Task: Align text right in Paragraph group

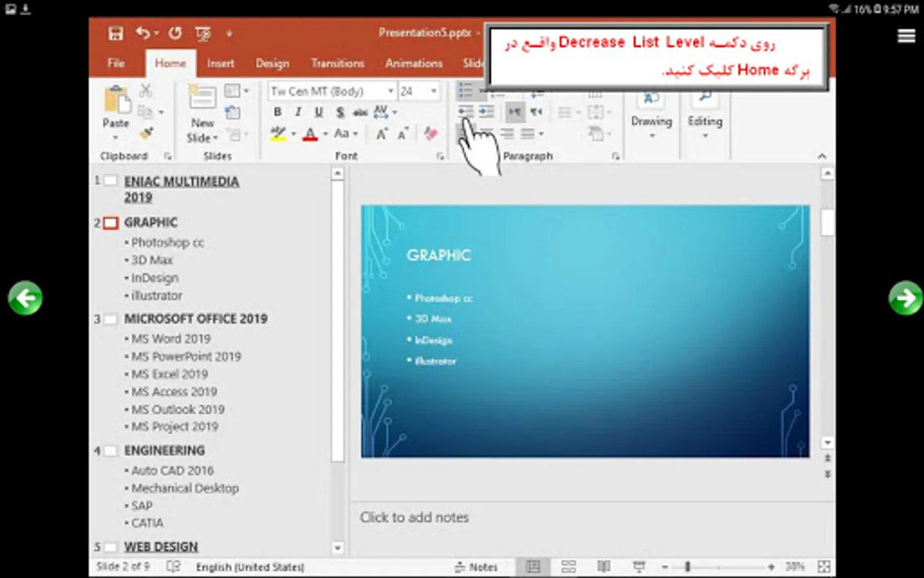Action: (x=507, y=134)
